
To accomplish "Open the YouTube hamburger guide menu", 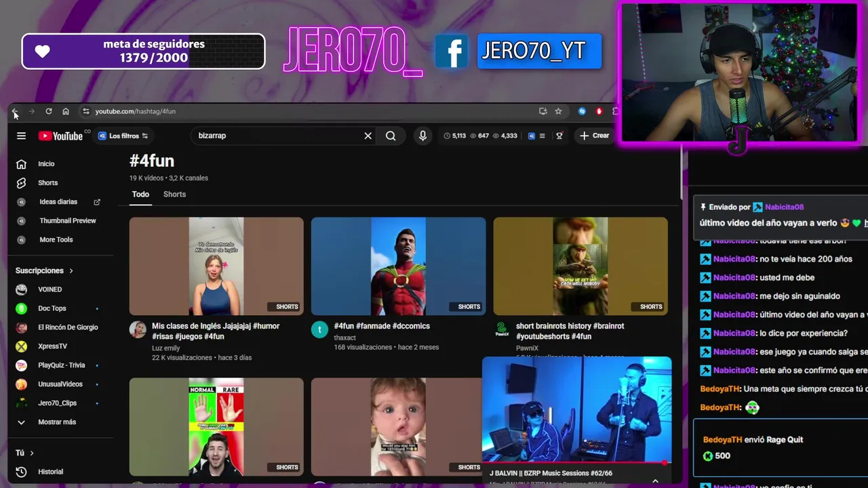I will click(x=21, y=136).
